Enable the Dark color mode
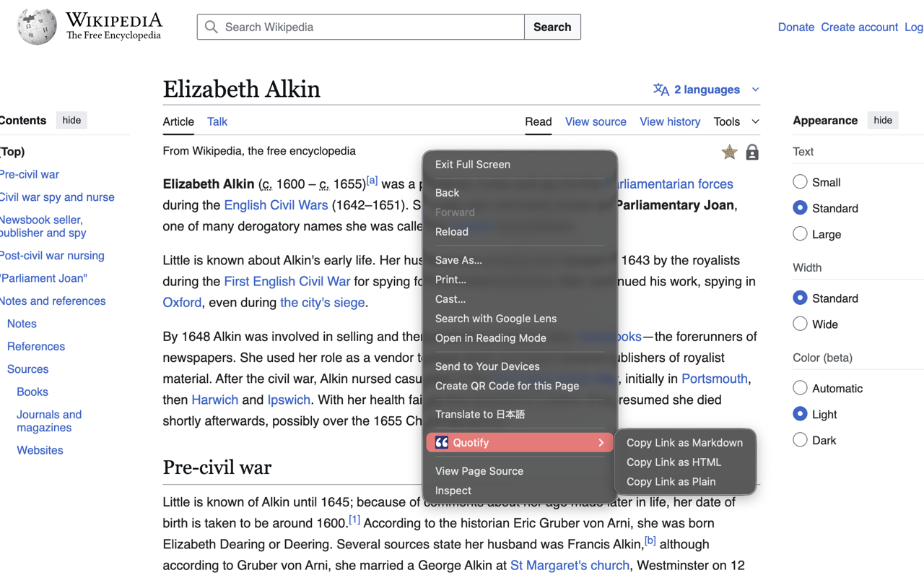This screenshot has height=578, width=924. pyautogui.click(x=800, y=440)
